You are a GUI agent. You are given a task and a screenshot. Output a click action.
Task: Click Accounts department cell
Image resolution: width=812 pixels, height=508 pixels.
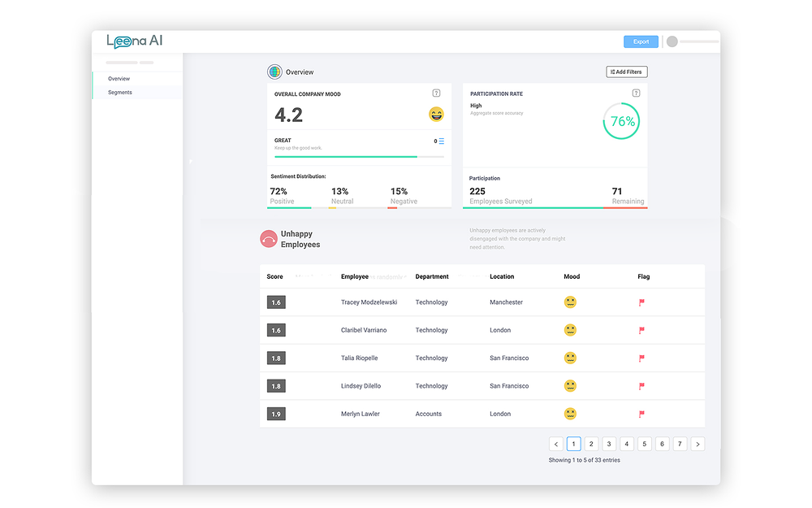pos(428,415)
